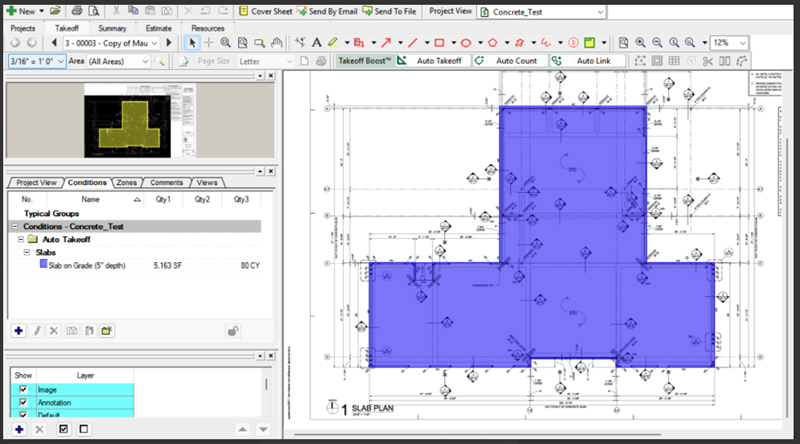Select the red ellipse annotation tool
This screenshot has width=800, height=444.
point(465,43)
